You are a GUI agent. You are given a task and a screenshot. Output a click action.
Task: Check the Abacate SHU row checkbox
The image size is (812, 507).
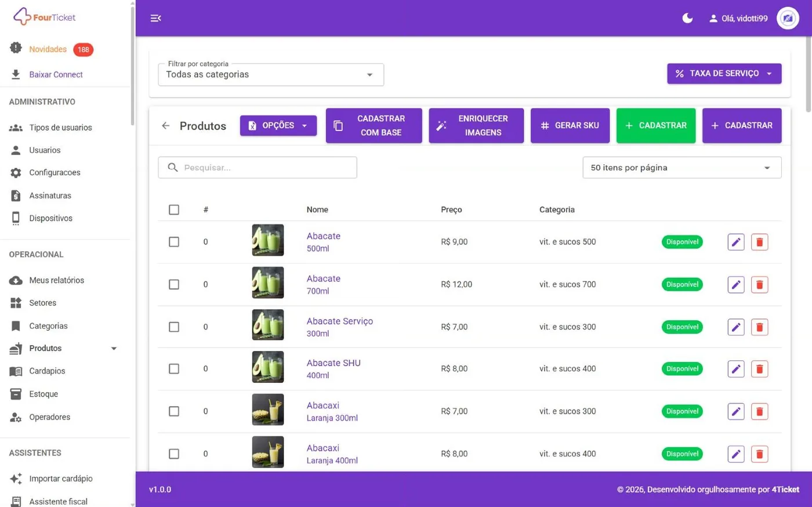[174, 369]
